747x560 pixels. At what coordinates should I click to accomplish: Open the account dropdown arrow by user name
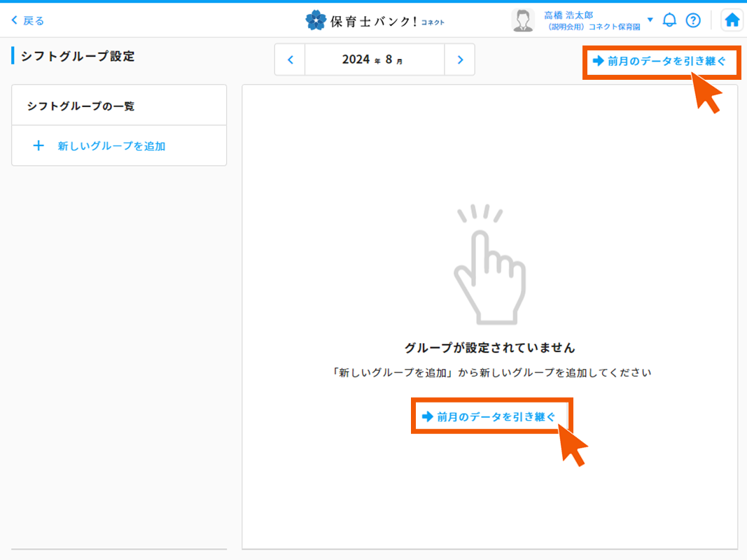coord(649,20)
